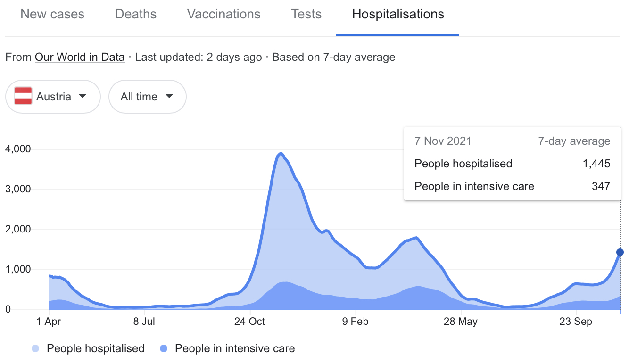Image resolution: width=629 pixels, height=364 pixels.
Task: Expand the All time range dropdown
Action: pyautogui.click(x=147, y=97)
